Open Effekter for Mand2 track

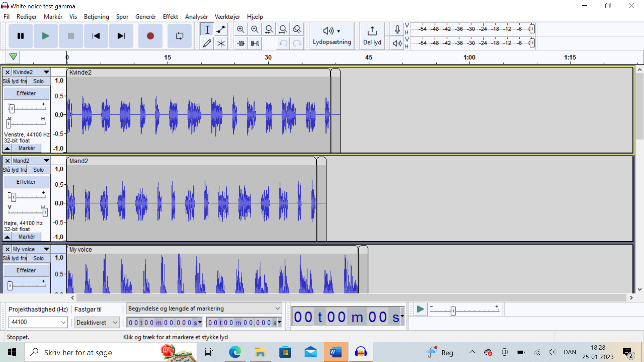(x=26, y=182)
